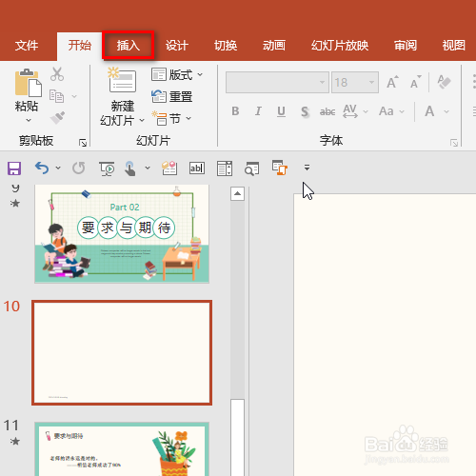Switch to the Design (设计) tab
476x476 pixels.
pyautogui.click(x=177, y=46)
